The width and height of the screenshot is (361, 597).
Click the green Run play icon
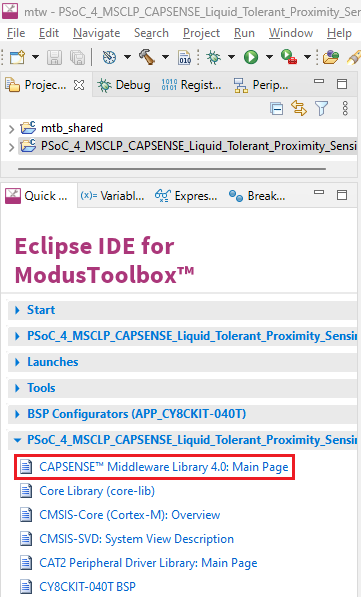pos(251,57)
